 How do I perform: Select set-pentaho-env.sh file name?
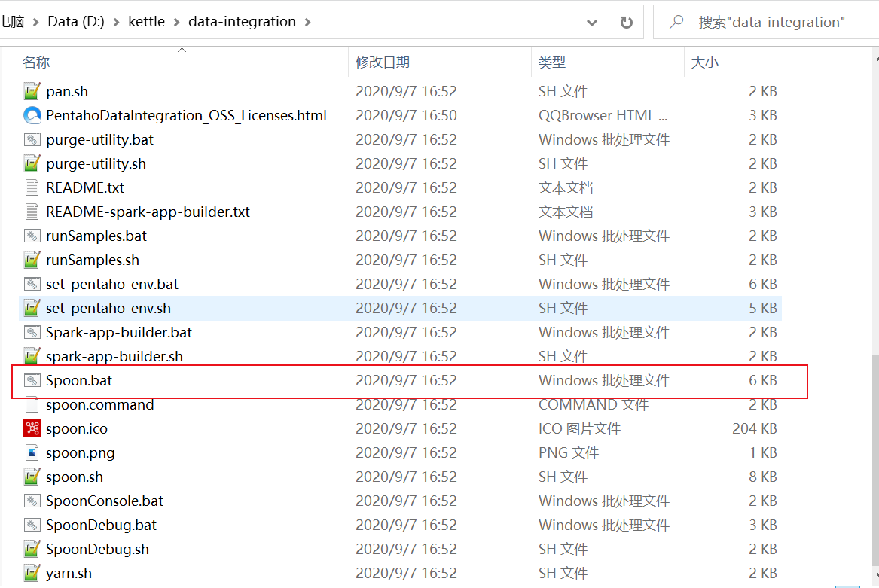point(108,308)
